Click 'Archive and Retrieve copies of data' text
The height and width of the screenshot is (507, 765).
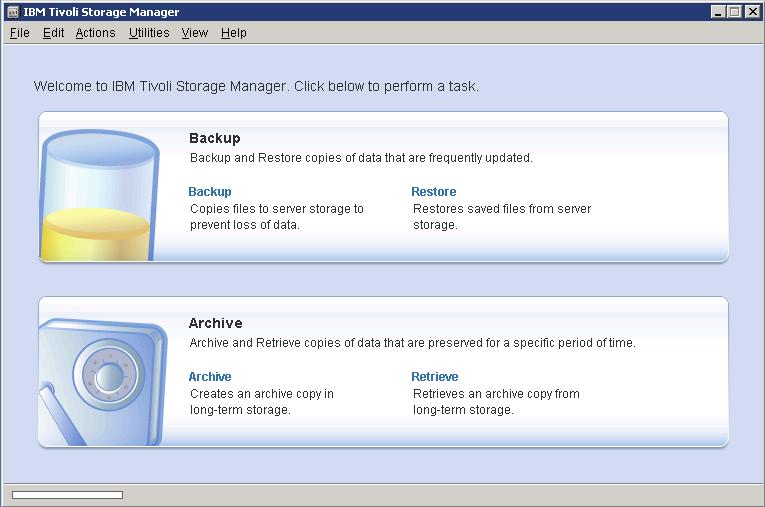click(413, 343)
